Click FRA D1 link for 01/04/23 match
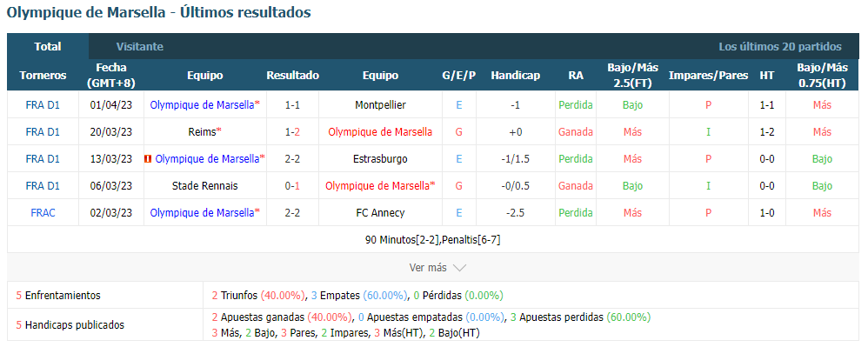Viewport: 868px width, 347px height. click(43, 104)
